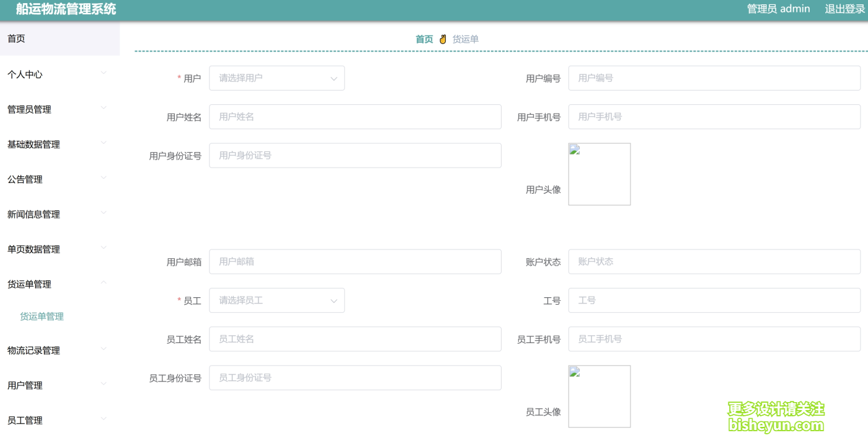Expand the 管理员管理 menu
The image size is (868, 448).
[60, 109]
